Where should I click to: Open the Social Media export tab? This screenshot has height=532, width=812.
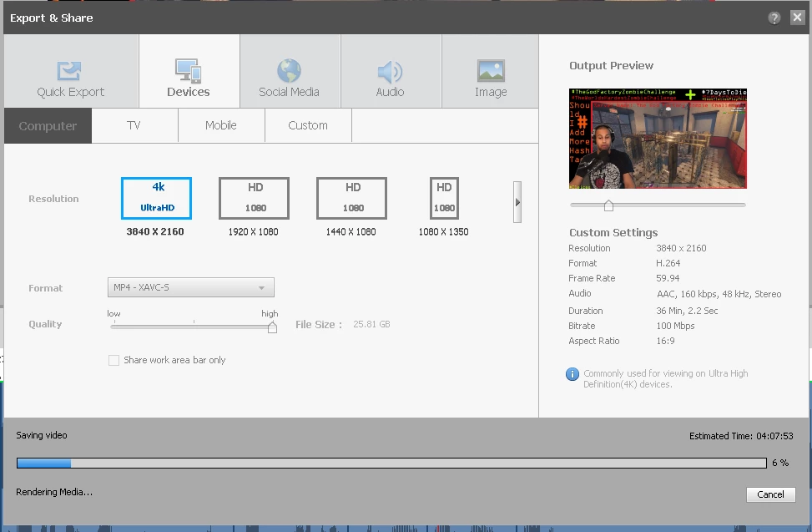(290, 72)
